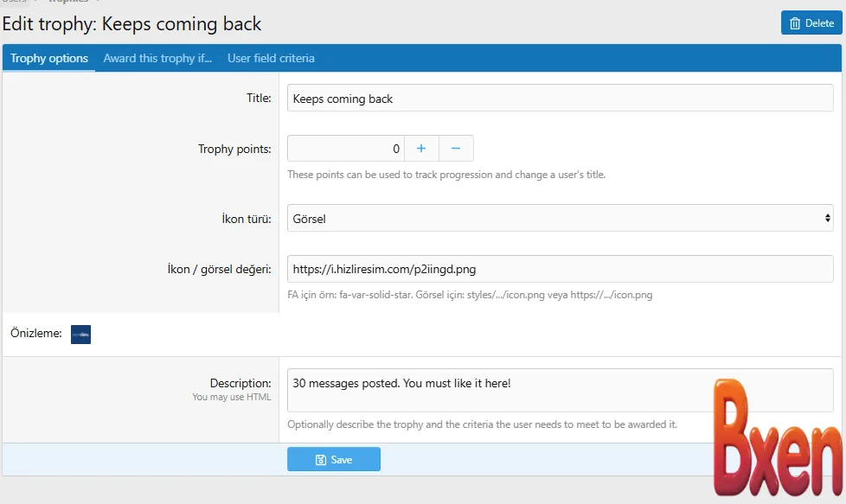
Task: Click the Delete button text
Action: pyautogui.click(x=819, y=23)
